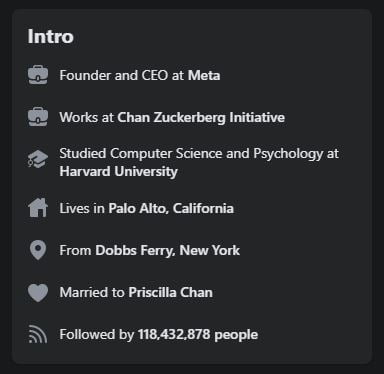Visit the Harvard University page
The image size is (384, 374).
pos(118,171)
